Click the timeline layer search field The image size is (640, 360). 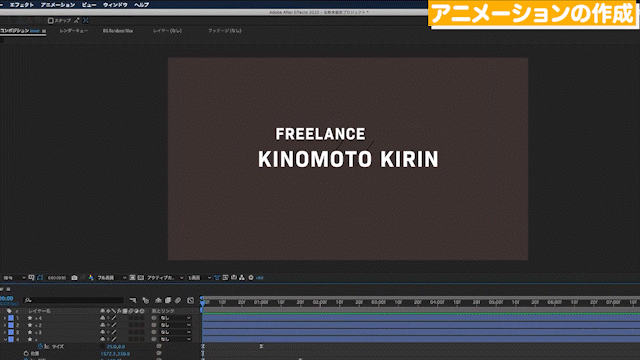pyautogui.click(x=73, y=300)
